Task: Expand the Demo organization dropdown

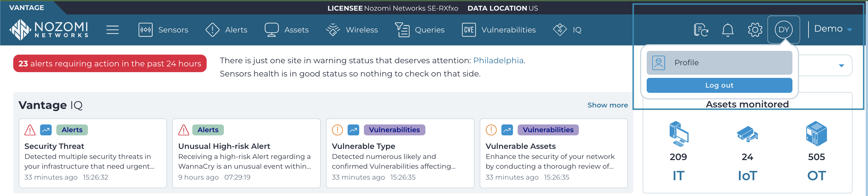Action: (833, 29)
